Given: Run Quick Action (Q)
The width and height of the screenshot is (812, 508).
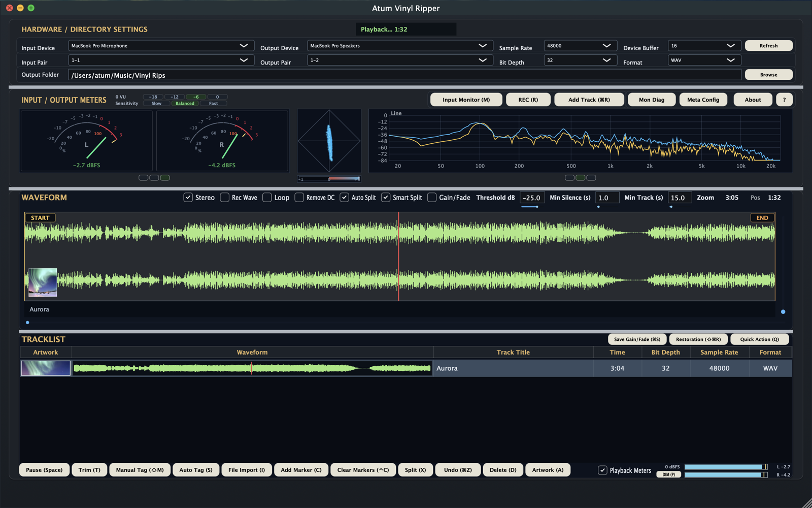Looking at the screenshot, I should click(759, 339).
